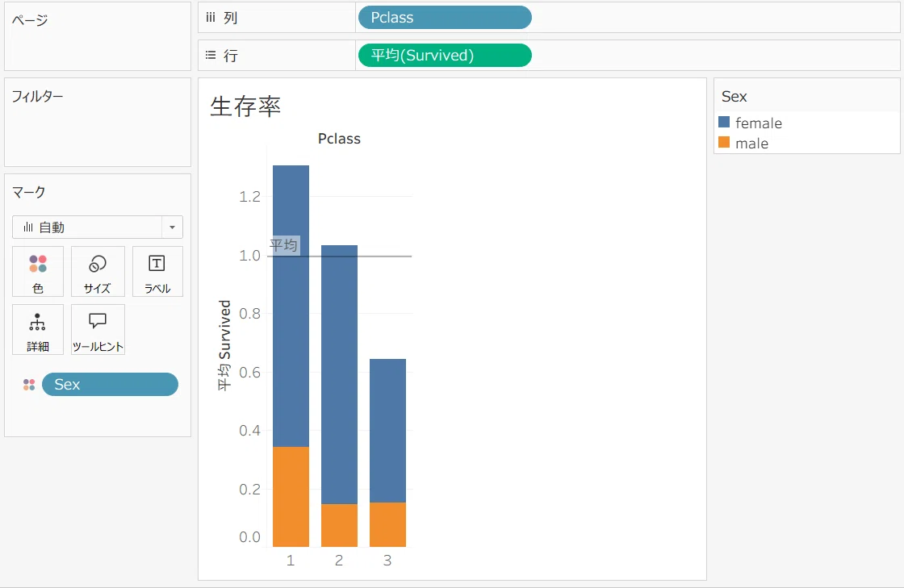The image size is (904, 588).
Task: Click the female blue bar segment for Pclass 1
Action: click(291, 306)
